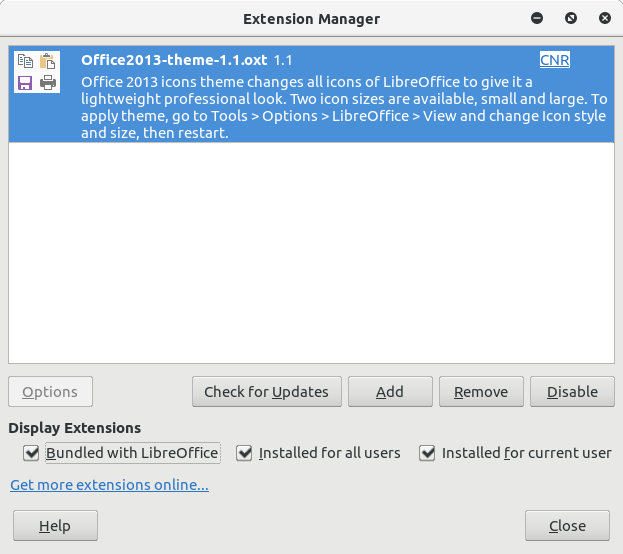Click the Office2013 theme extension icon thumbnail
The height and width of the screenshot is (554, 623).
coord(37,72)
